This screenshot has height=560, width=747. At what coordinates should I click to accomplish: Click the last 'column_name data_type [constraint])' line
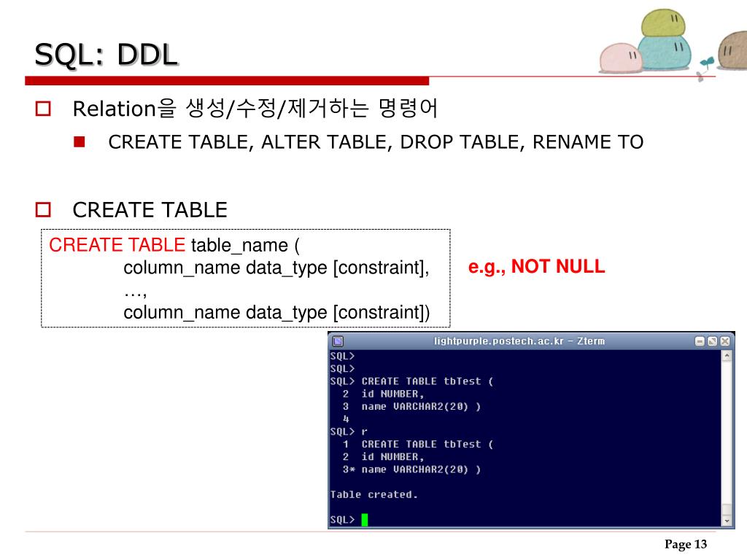pos(276,312)
